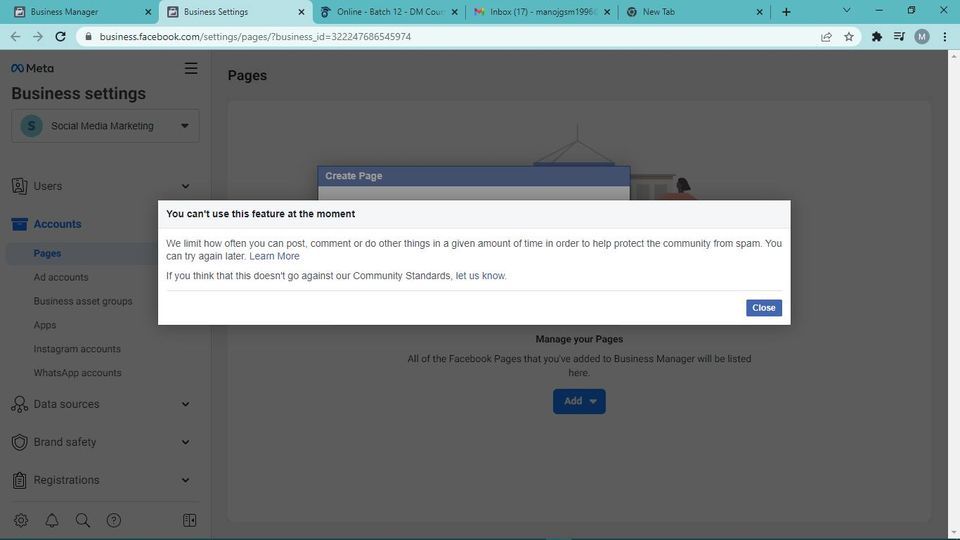Open the Add button dropdown arrow
Screen dimensions: 960x540
593,402
